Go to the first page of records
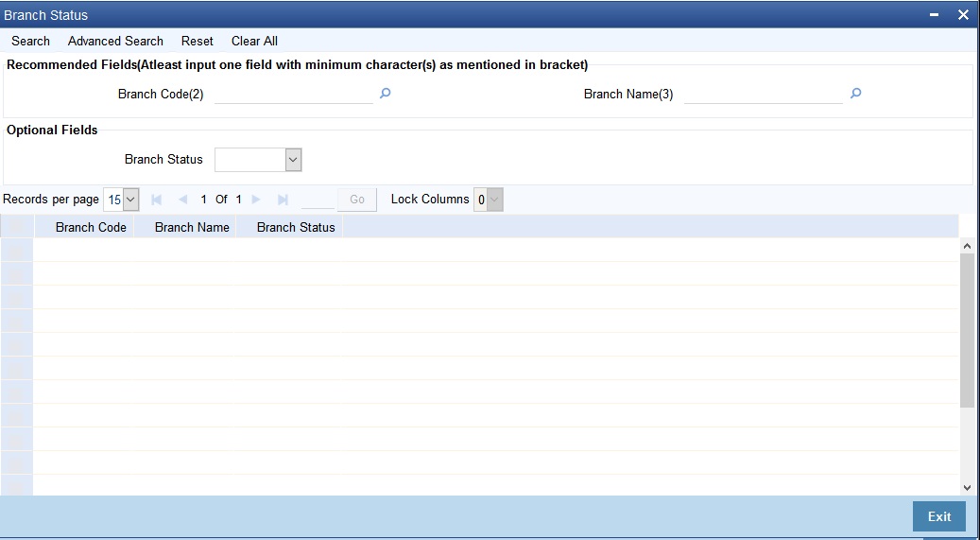The image size is (980, 540). [x=156, y=200]
